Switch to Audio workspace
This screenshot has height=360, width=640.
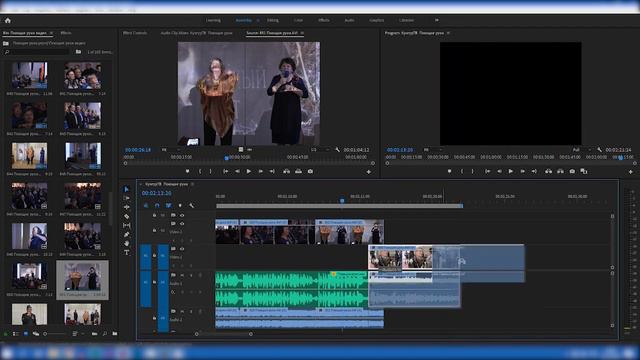(349, 20)
